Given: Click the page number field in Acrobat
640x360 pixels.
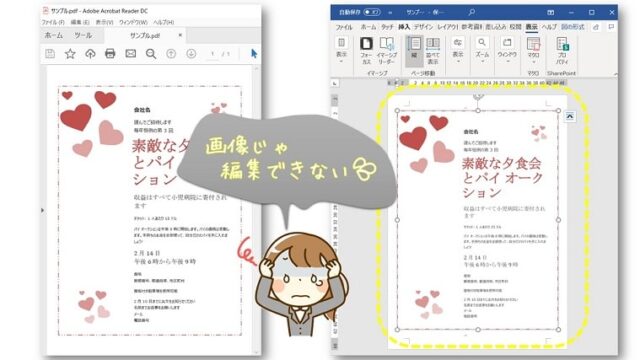Looking at the screenshot, I should (x=212, y=54).
